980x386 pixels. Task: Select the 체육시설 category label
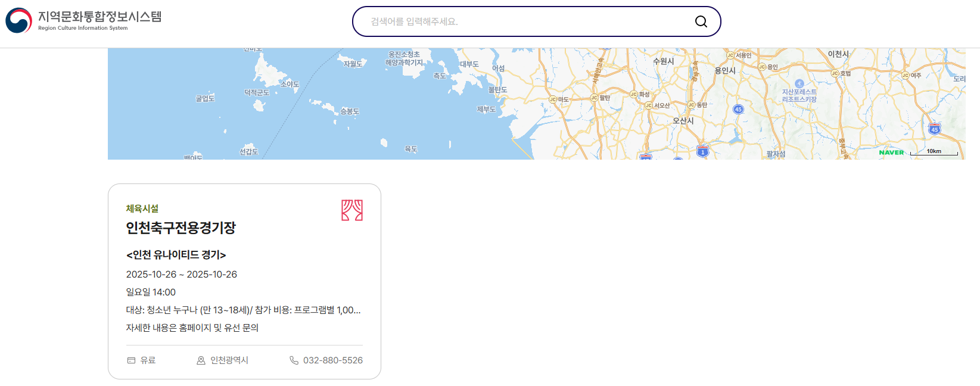[x=142, y=208]
